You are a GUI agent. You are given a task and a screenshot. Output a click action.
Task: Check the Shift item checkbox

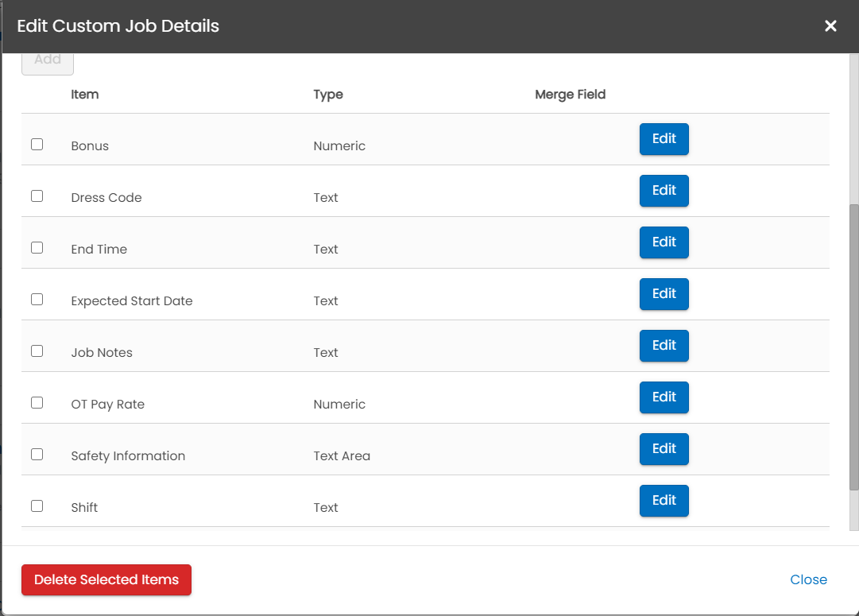click(37, 506)
